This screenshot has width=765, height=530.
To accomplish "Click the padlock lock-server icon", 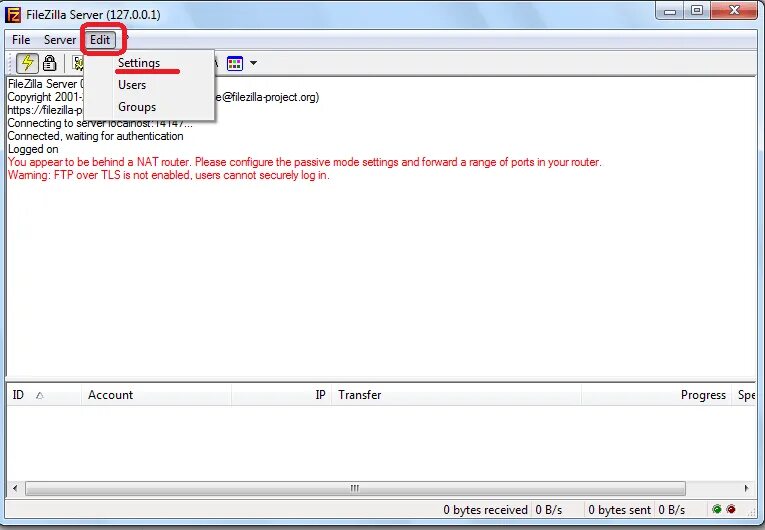I will pos(49,63).
